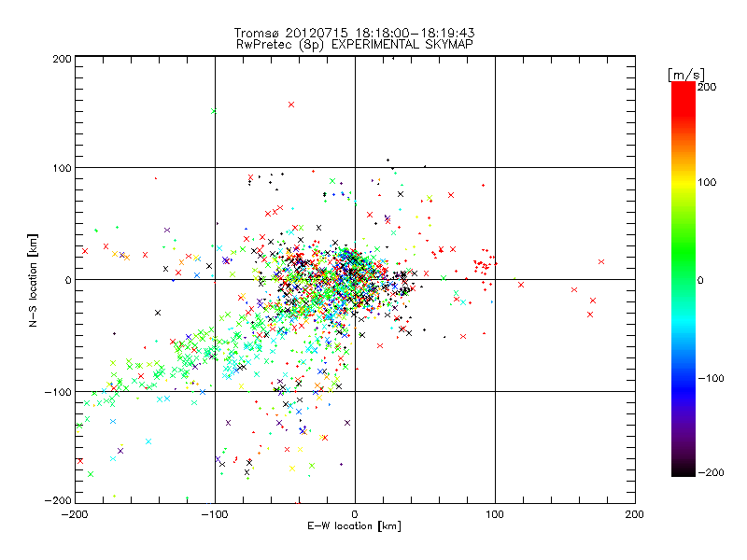Click the 'N-S location [km]' axis label
Image resolution: width=747 pixels, height=560 pixels.
click(33, 280)
